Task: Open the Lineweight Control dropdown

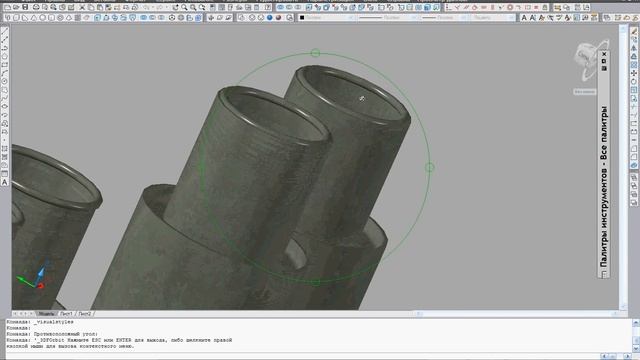Action: [444, 18]
